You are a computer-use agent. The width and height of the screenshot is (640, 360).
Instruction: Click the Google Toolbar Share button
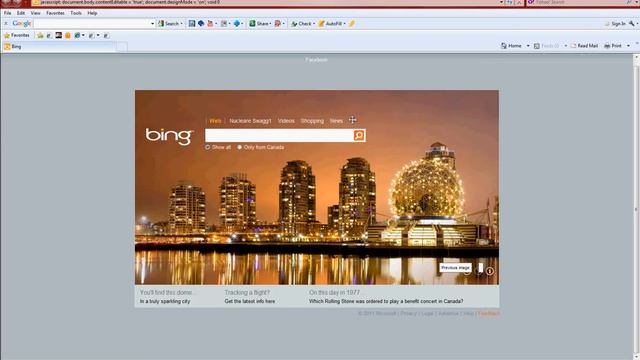259,24
